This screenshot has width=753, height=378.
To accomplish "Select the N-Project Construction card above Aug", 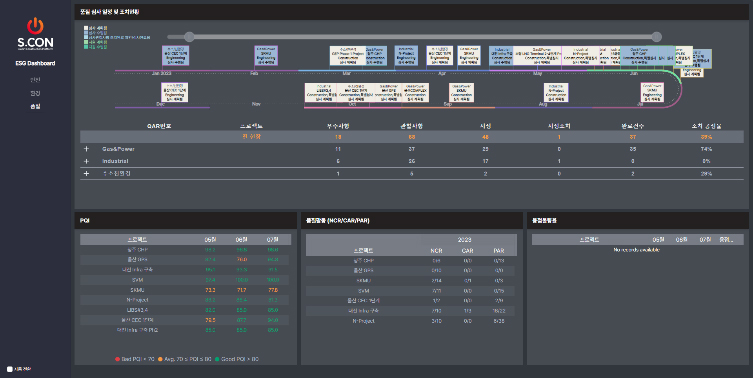I will coord(556,92).
